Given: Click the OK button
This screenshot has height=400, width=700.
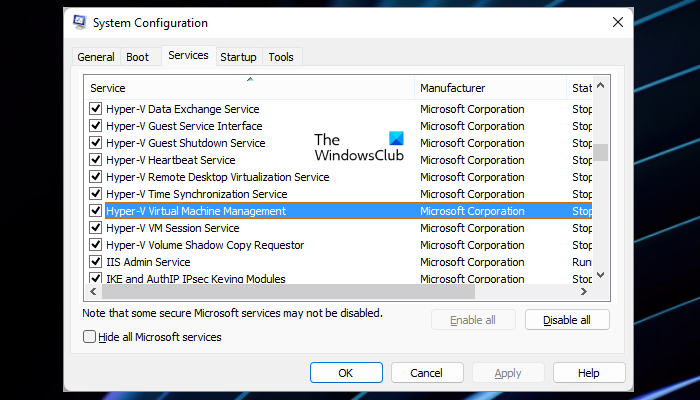Looking at the screenshot, I should click(346, 373).
